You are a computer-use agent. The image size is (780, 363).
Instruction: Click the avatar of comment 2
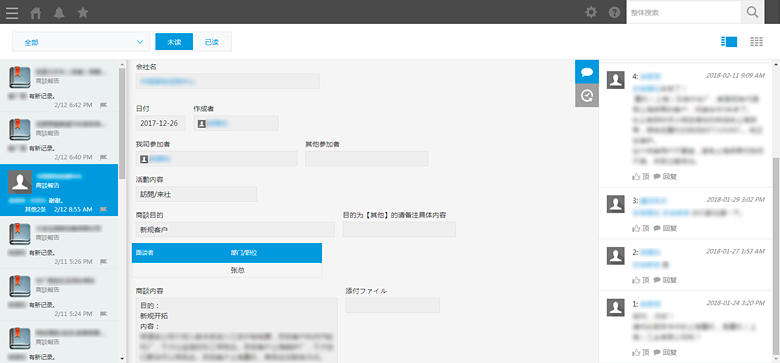point(616,256)
